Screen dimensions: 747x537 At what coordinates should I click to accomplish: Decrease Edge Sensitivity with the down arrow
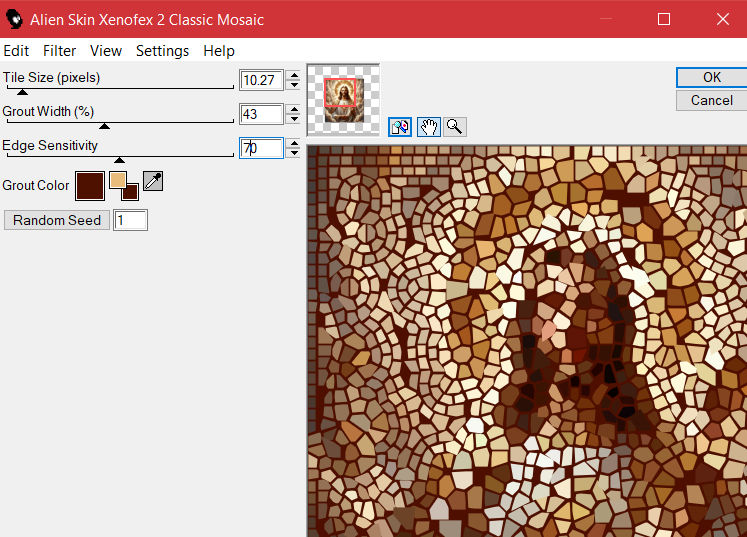(294, 152)
